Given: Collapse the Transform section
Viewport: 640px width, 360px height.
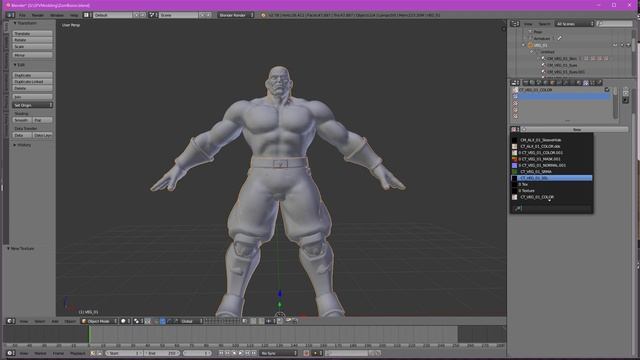Looking at the screenshot, I should 25,23.
